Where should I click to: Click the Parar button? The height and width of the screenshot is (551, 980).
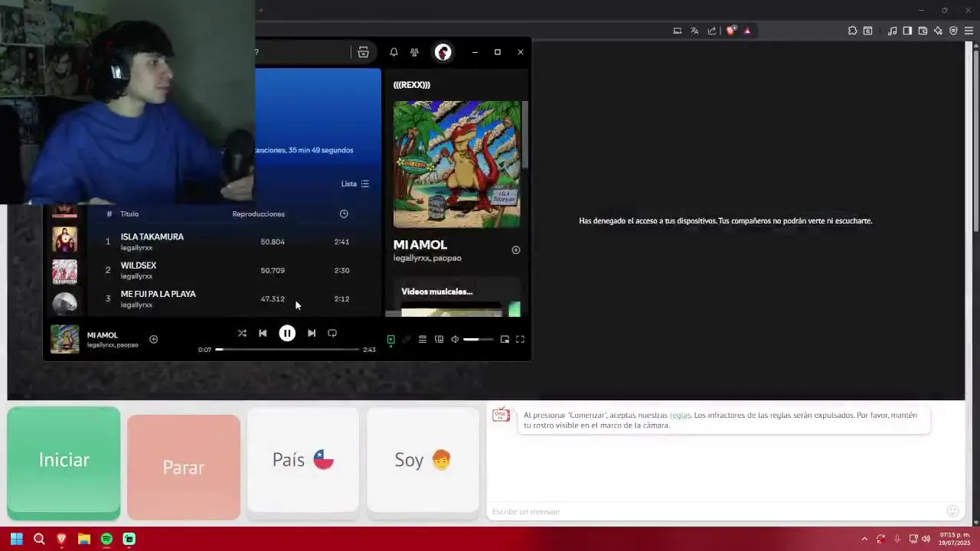(x=184, y=467)
